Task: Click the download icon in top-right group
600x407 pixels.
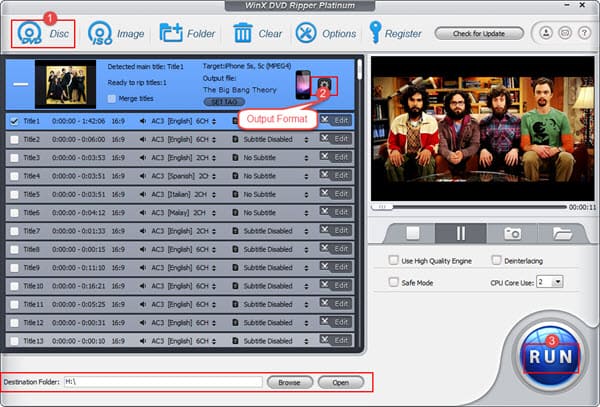Action: [x=546, y=33]
